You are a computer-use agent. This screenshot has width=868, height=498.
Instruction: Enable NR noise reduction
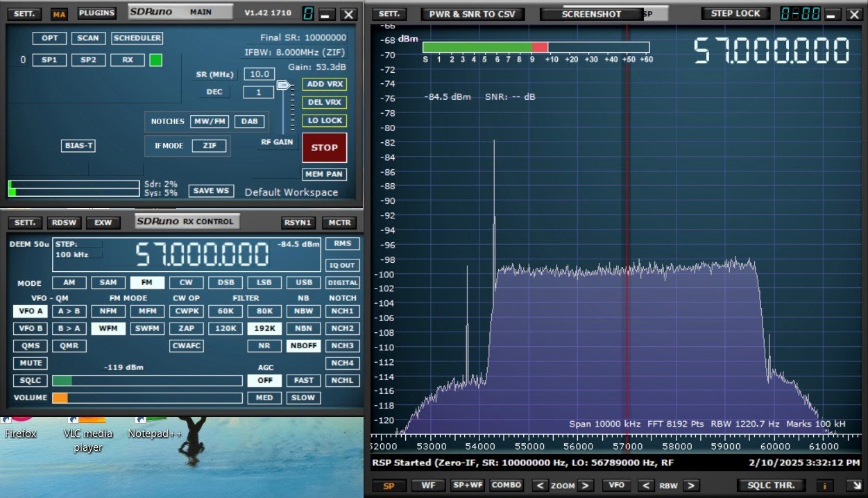coord(264,346)
